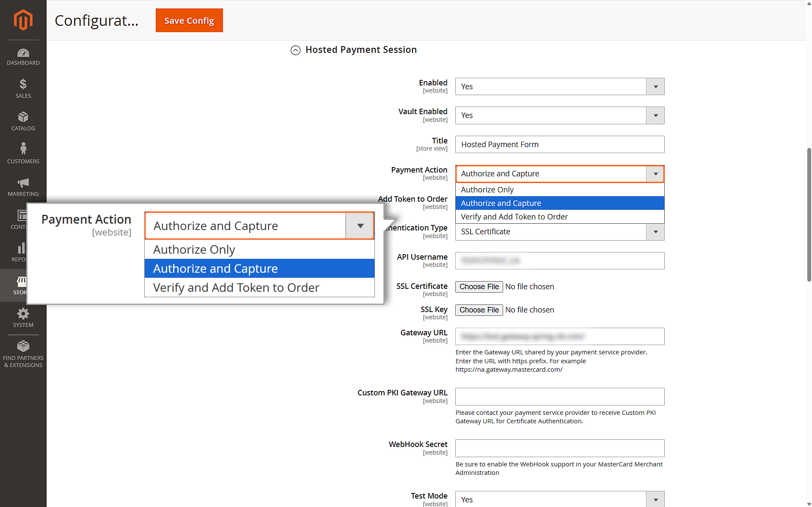Choose File for SSL Certificate
812x507 pixels.
click(x=479, y=287)
